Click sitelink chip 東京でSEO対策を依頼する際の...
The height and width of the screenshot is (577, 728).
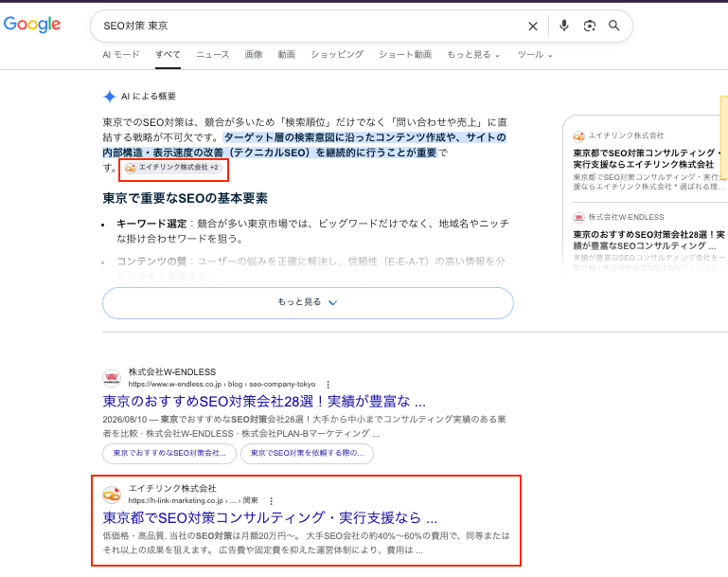tap(307, 454)
